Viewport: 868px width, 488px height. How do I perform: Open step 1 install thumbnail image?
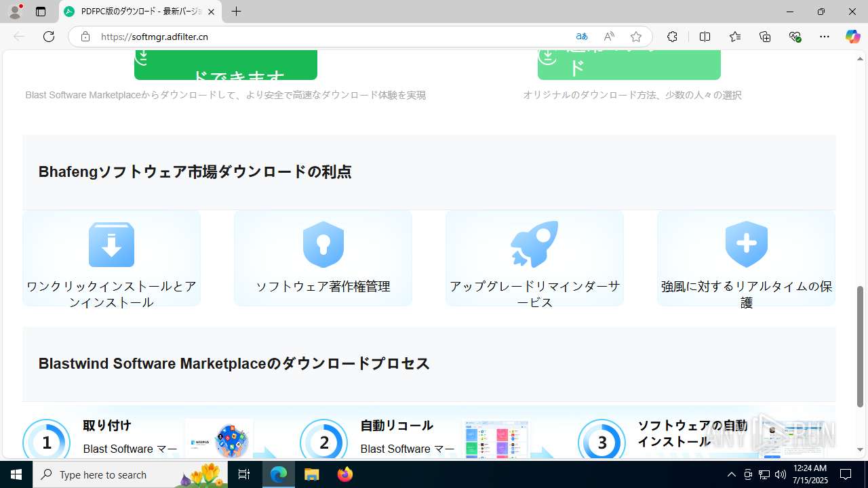(219, 439)
